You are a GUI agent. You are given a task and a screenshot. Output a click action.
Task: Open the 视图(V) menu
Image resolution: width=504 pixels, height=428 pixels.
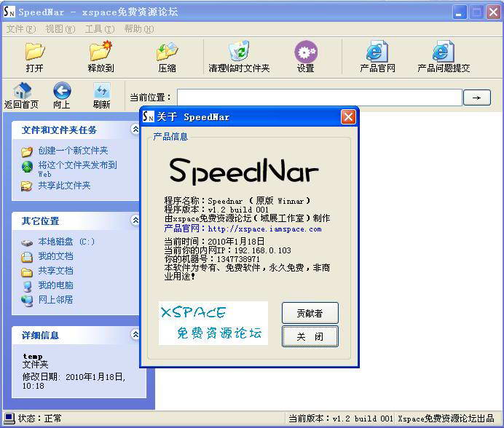point(60,29)
